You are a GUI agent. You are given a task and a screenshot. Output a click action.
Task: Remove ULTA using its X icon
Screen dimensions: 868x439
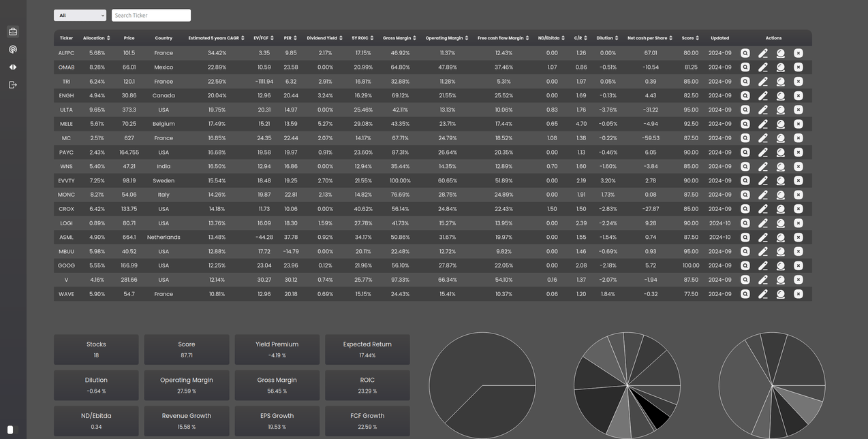point(799,110)
